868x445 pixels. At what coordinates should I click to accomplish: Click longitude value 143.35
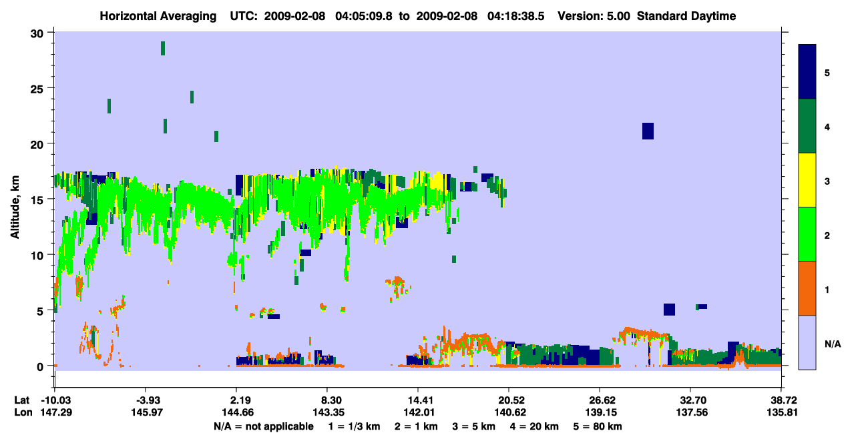coord(327,412)
